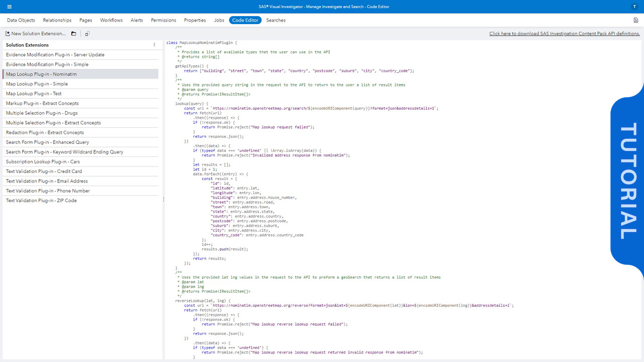Select Text Validation Plug-in - ZIP Code

point(80,201)
